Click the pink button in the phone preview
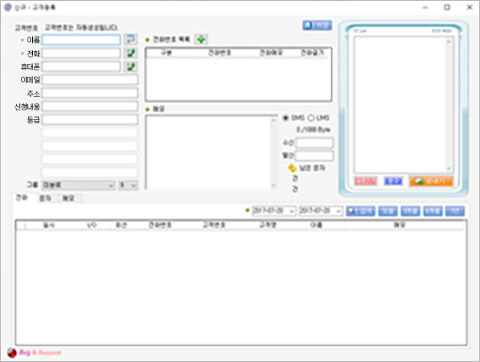 [366, 181]
